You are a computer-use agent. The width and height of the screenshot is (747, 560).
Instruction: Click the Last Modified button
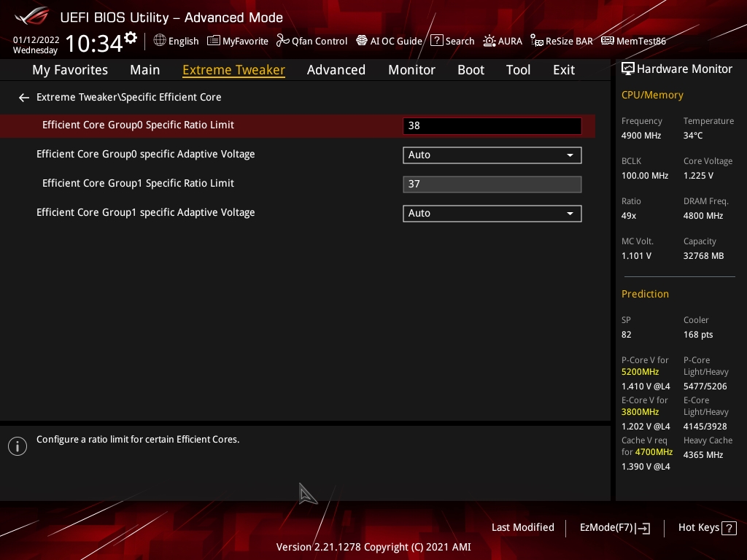pyautogui.click(x=522, y=527)
